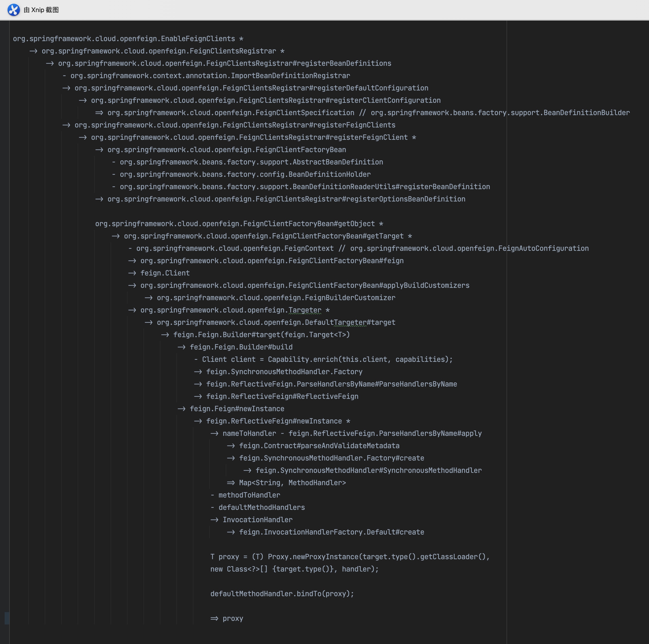Screen dimensions: 649x644
Task: Click the registerFeignClient line with asterisk
Action: [x=249, y=137]
